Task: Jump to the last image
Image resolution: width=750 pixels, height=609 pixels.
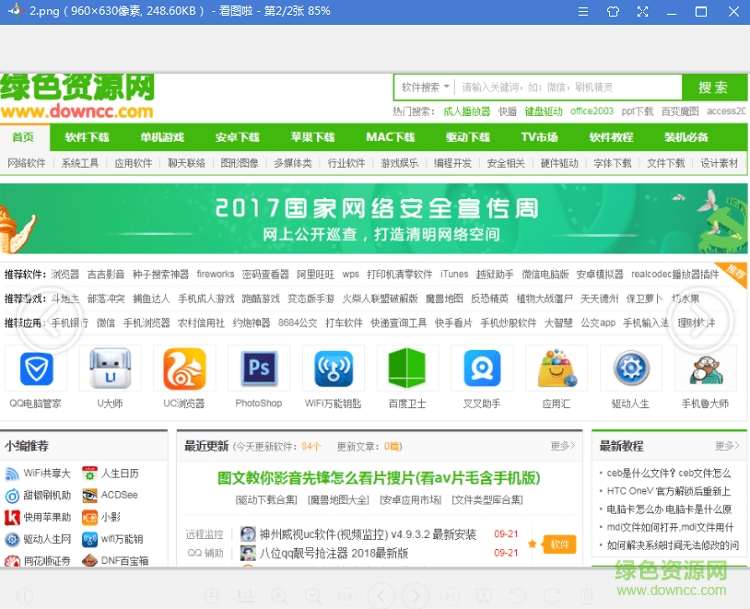Action: coord(449,596)
